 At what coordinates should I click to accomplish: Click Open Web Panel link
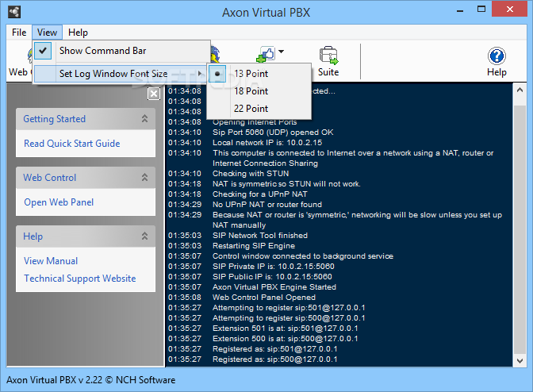tap(59, 202)
